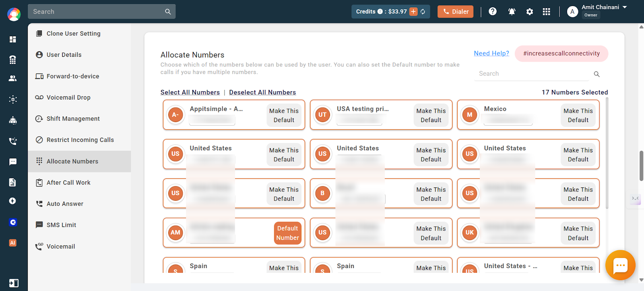
Task: Open the help question mark icon
Action: [493, 12]
